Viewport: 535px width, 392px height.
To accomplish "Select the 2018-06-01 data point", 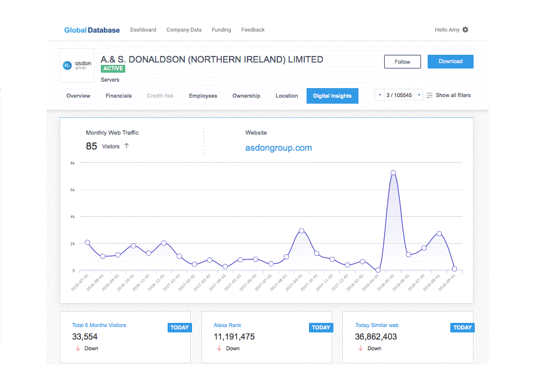I will click(x=409, y=254).
